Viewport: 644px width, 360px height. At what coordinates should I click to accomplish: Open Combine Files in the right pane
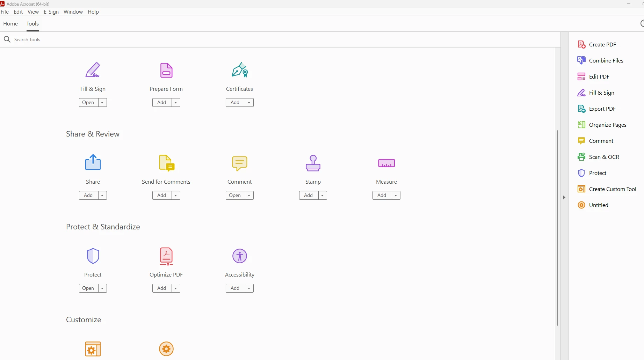tap(600, 60)
